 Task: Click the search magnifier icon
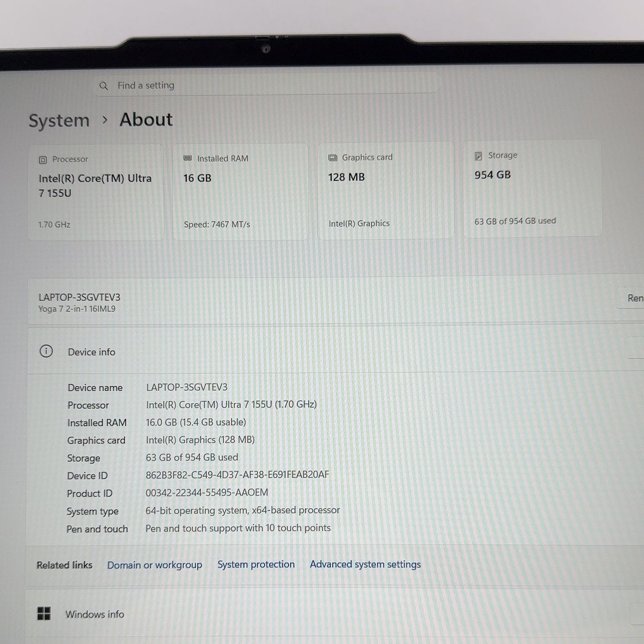pyautogui.click(x=103, y=86)
